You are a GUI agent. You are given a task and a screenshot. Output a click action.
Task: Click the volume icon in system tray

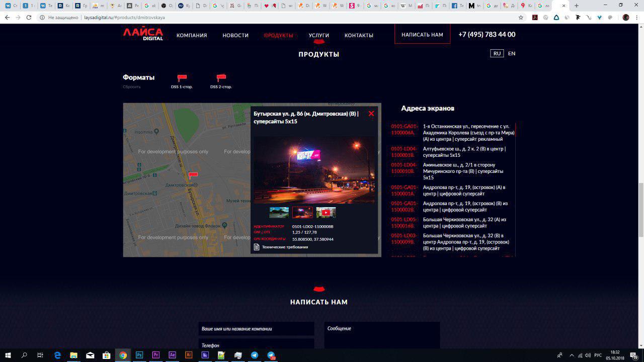pyautogui.click(x=588, y=355)
